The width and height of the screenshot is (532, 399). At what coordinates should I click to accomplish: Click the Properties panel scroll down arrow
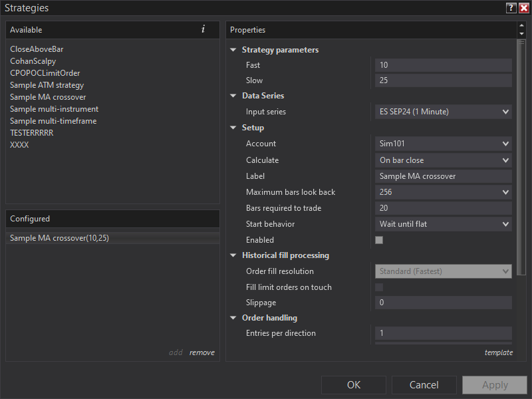click(x=521, y=34)
